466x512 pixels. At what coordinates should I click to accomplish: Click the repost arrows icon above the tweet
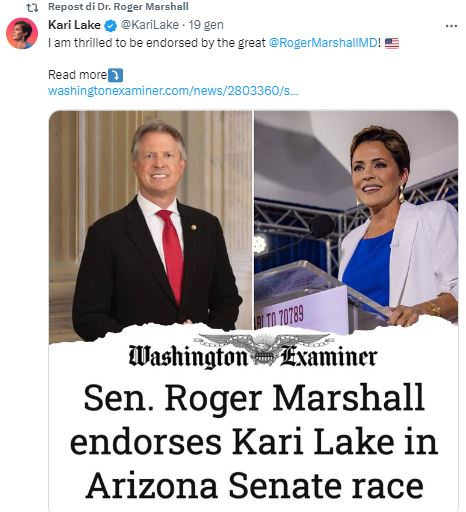tap(32, 7)
